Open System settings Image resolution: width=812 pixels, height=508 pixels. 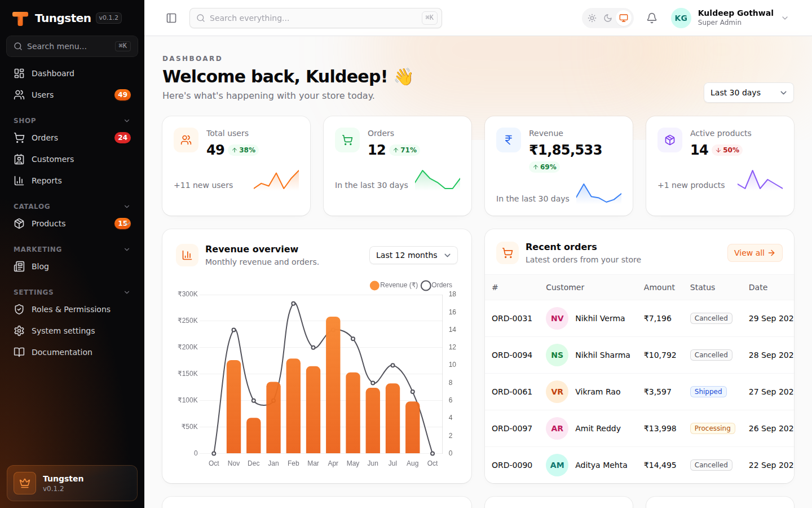pos(72,331)
